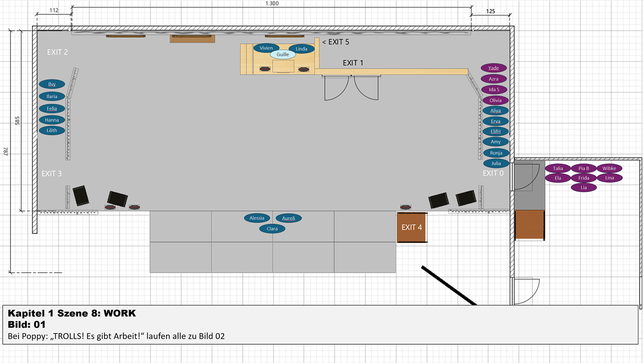644x363 pixels.
Task: Click the Clara marker on platform
Action: click(x=272, y=229)
